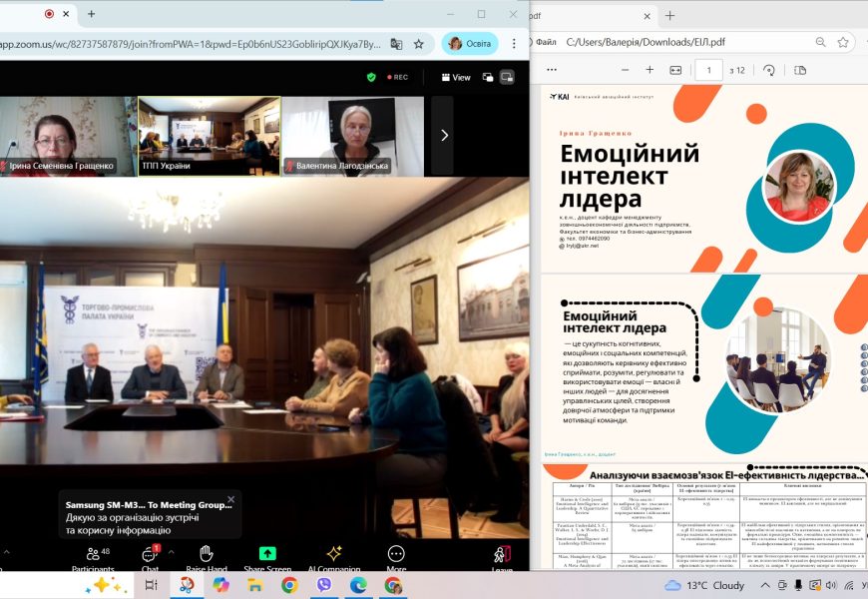Click the green encryption shield icon

[371, 77]
